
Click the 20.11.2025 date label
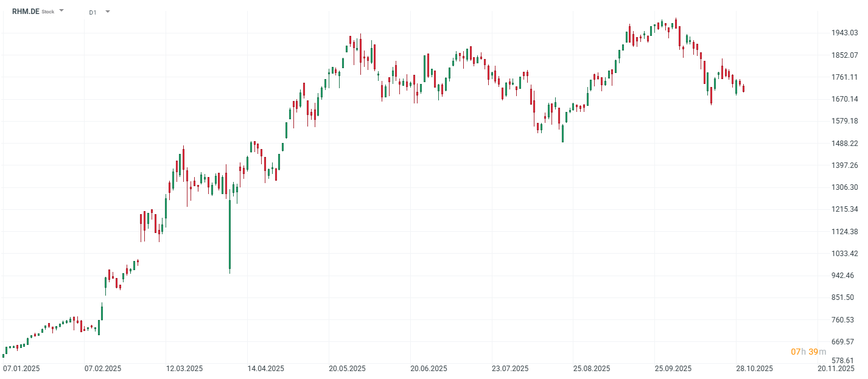coord(836,369)
